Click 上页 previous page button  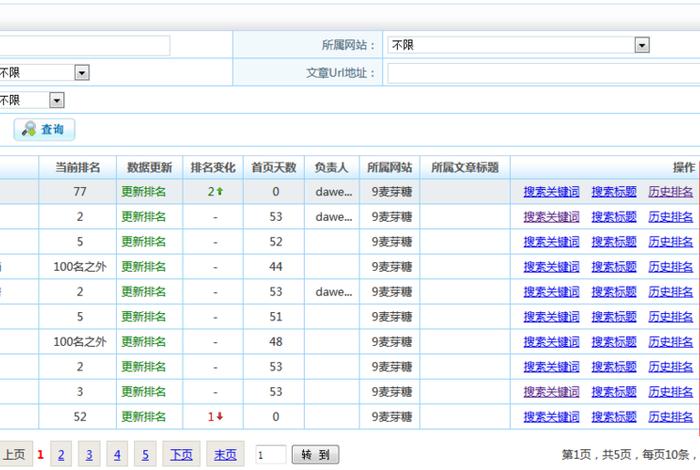(x=15, y=455)
